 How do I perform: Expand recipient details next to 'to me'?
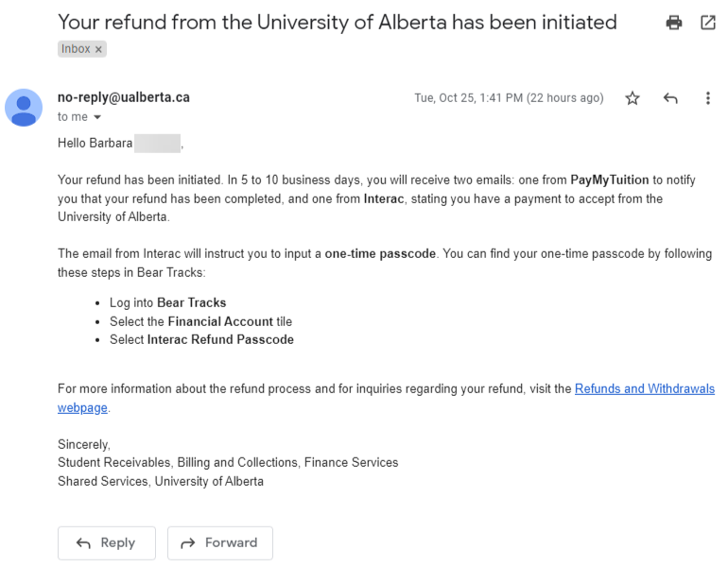pos(96,117)
